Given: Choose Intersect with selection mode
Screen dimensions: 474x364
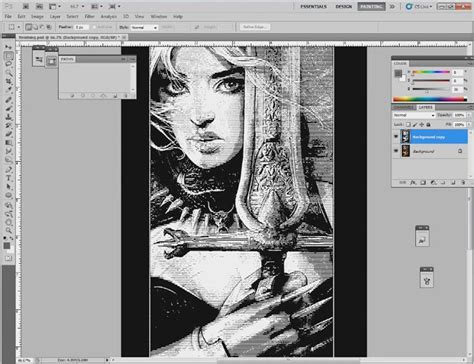Looking at the screenshot, I should [x=49, y=27].
